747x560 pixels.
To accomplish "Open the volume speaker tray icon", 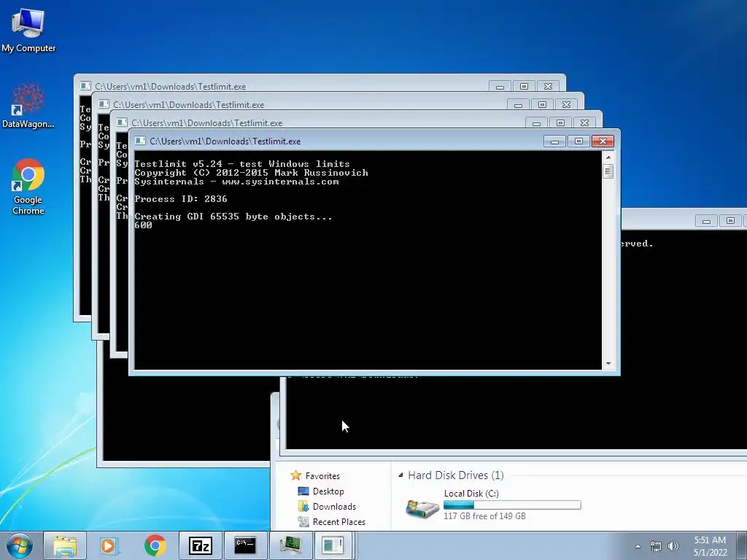I will pyautogui.click(x=673, y=546).
